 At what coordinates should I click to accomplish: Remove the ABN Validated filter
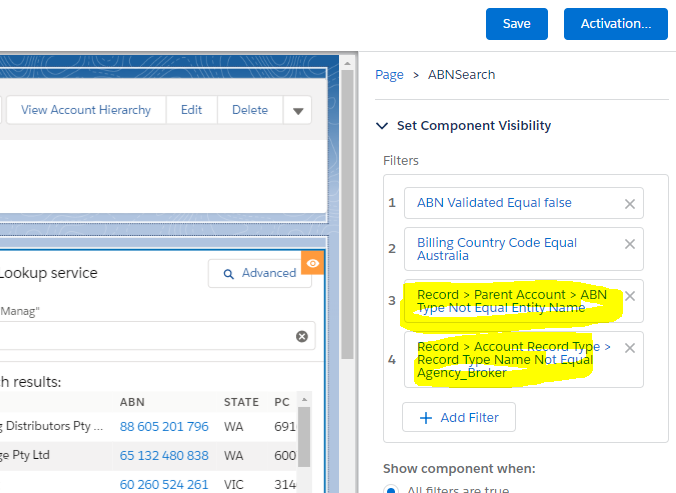click(630, 203)
